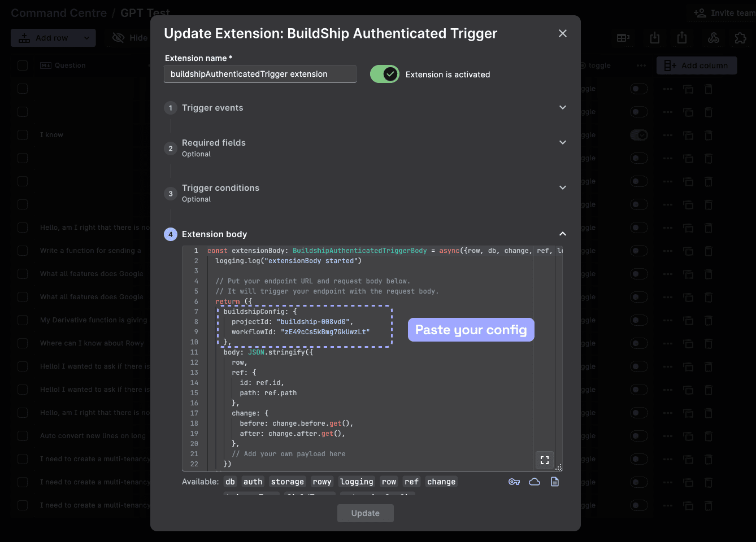Click the "db" available variable chip
Viewport: 756px width, 542px height.
(230, 482)
